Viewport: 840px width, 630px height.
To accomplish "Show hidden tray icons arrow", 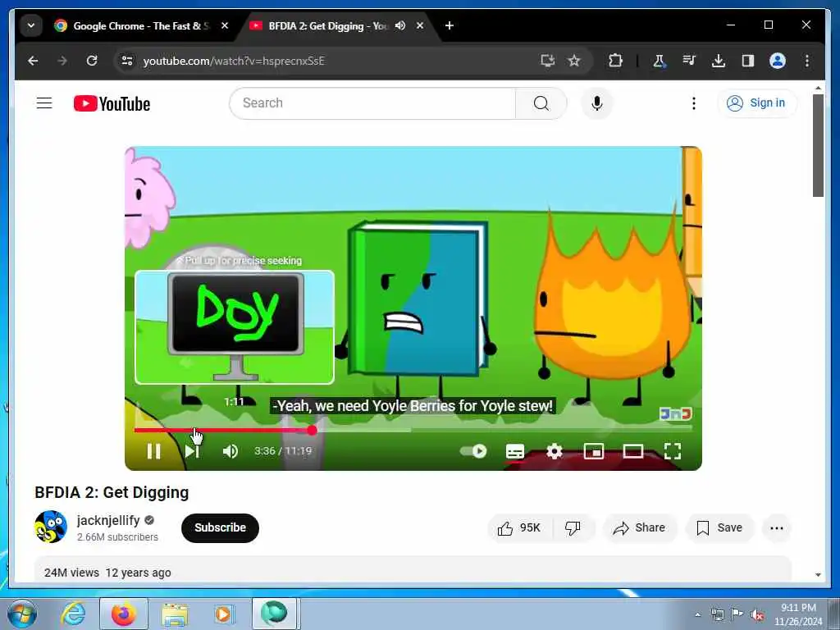I will coord(697,615).
